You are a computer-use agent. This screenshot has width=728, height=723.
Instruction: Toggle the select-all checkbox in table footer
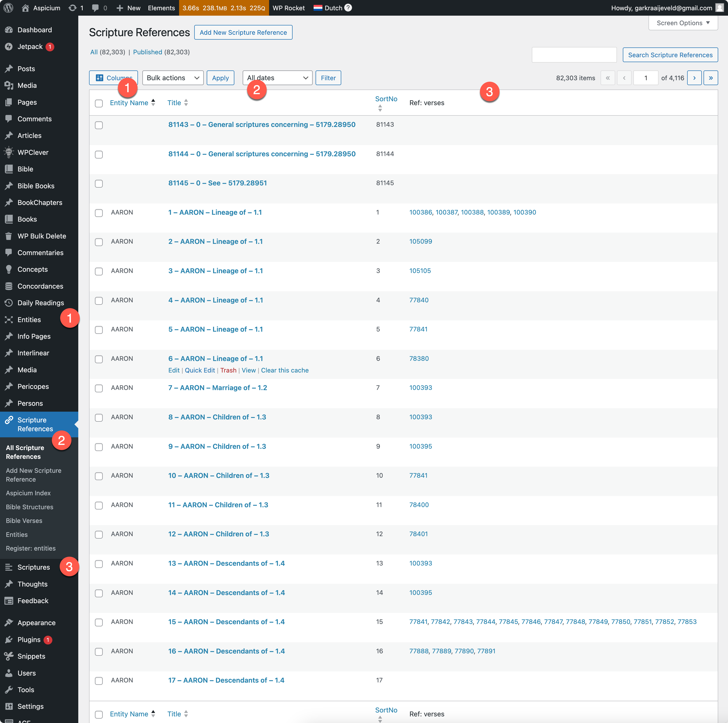pyautogui.click(x=99, y=714)
